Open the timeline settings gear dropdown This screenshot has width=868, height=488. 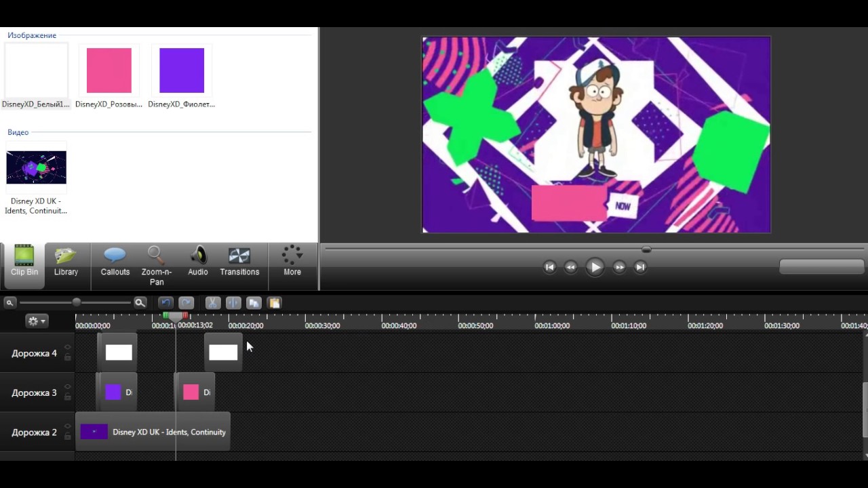point(37,321)
